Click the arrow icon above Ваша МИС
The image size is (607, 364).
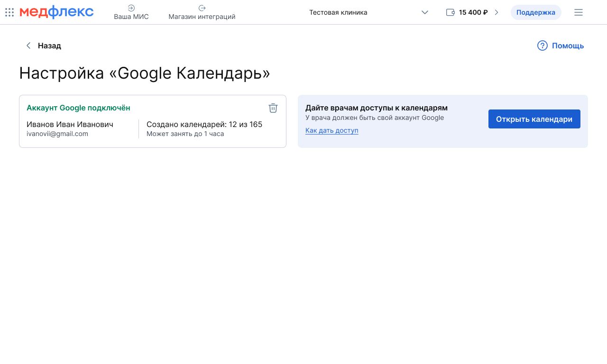(131, 8)
